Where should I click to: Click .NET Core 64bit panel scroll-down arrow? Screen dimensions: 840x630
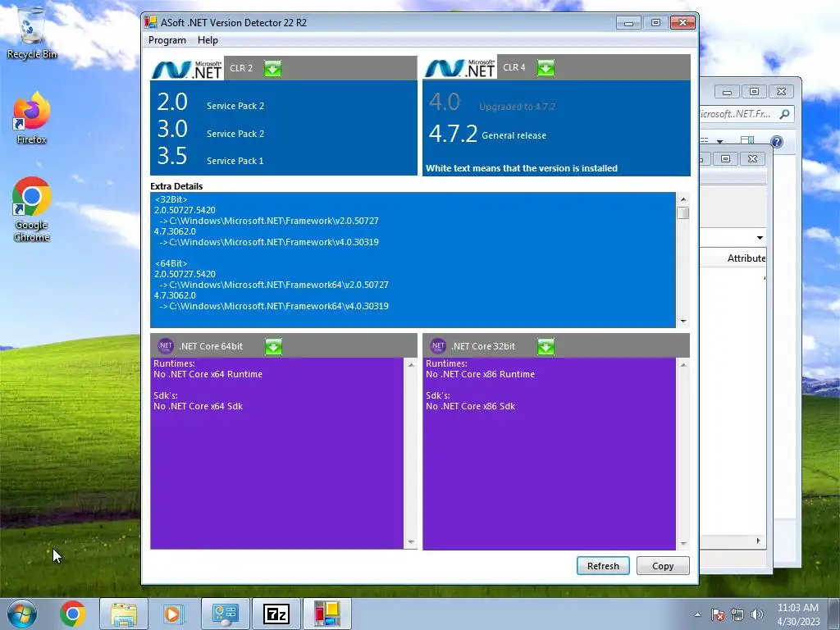point(411,542)
